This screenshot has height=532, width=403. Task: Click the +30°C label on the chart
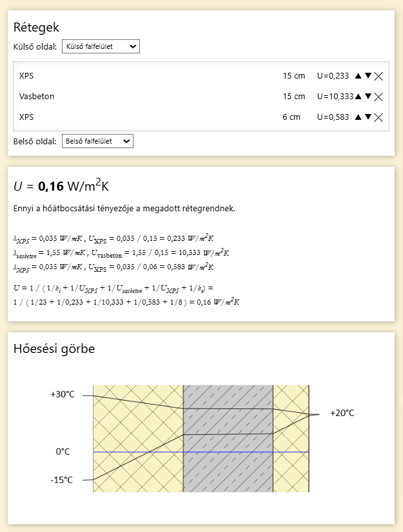point(63,395)
